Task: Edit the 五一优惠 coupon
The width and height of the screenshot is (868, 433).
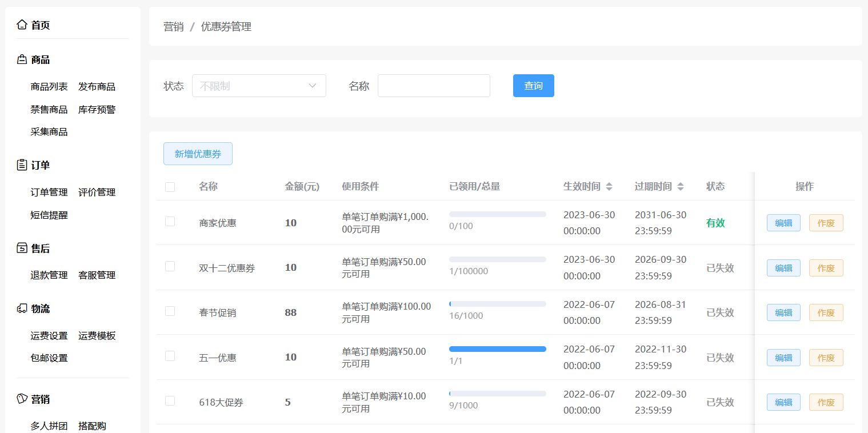Action: click(x=783, y=358)
